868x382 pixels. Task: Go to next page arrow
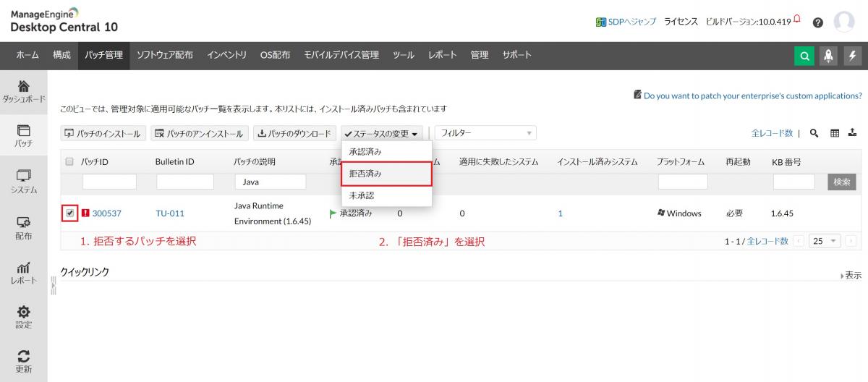tap(851, 241)
